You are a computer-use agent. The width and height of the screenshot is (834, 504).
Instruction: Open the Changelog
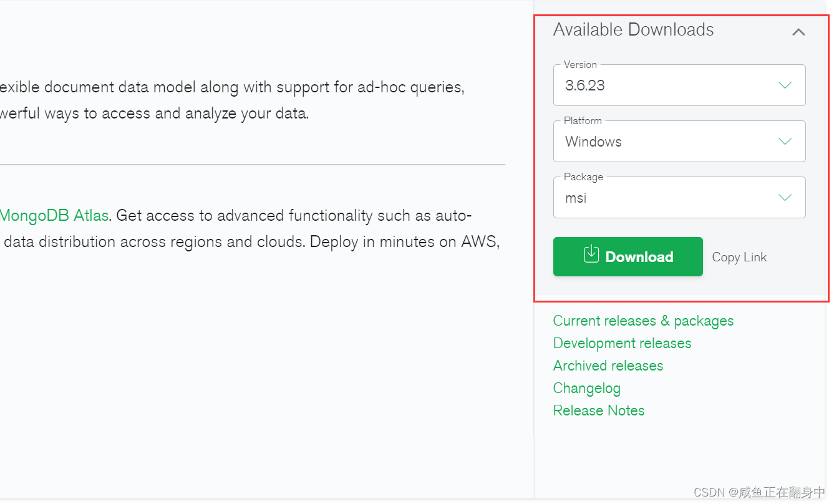pyautogui.click(x=586, y=388)
